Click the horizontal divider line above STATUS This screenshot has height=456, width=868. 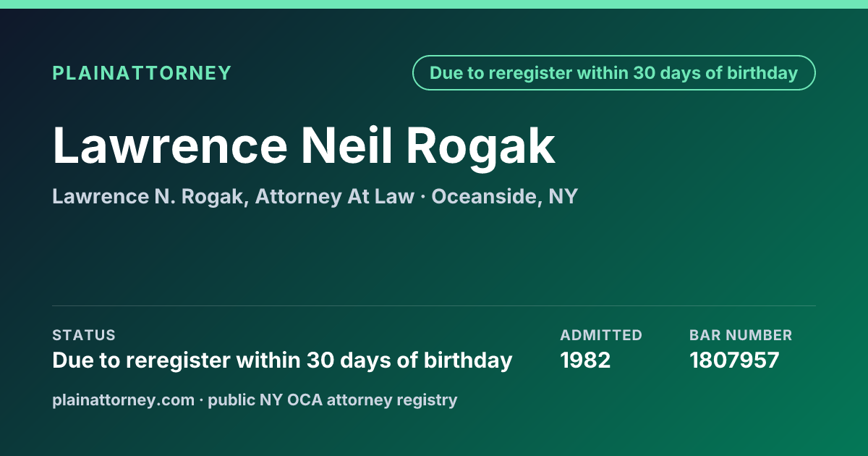[x=434, y=305]
